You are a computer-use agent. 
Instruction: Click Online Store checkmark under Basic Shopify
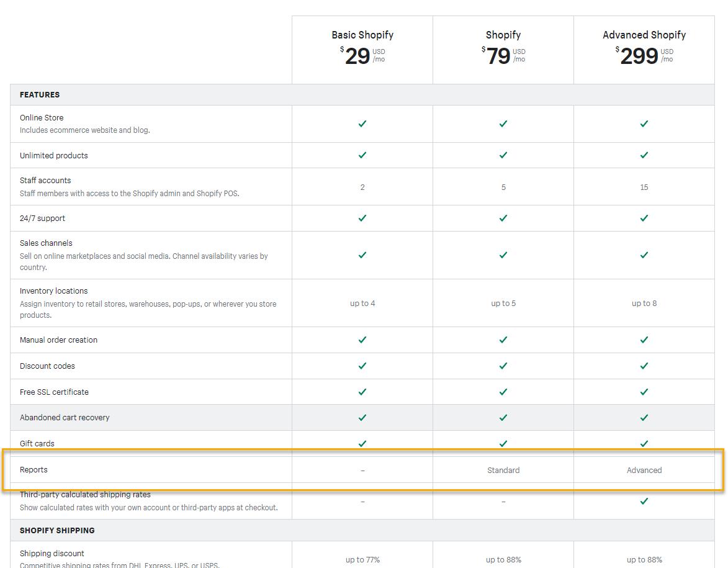coord(362,124)
